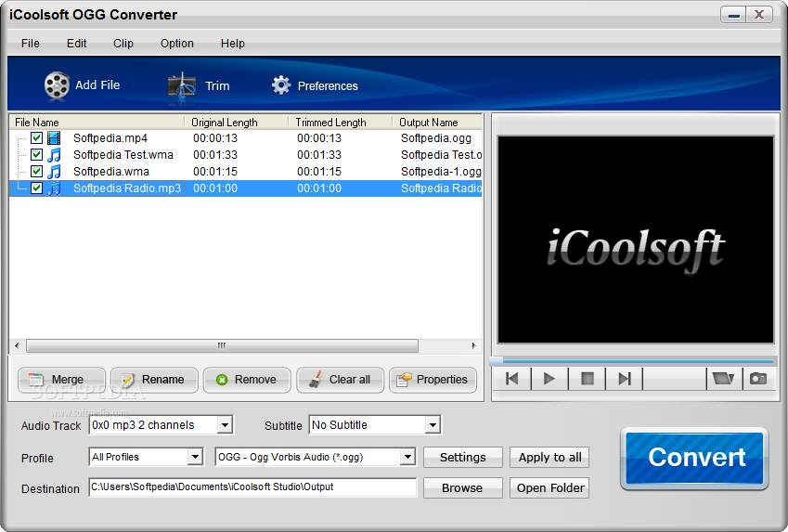This screenshot has width=788, height=532.
Task: Click the scrollbar right arrow
Action: [473, 345]
